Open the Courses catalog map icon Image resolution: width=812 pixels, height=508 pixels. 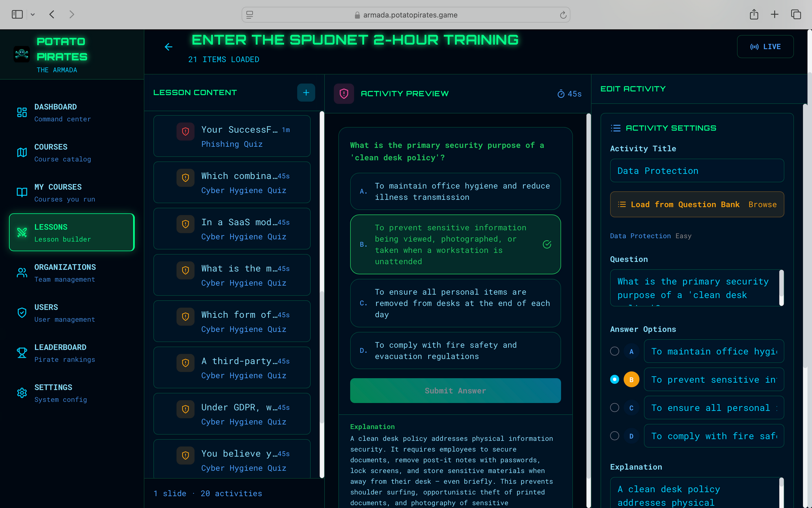22,152
